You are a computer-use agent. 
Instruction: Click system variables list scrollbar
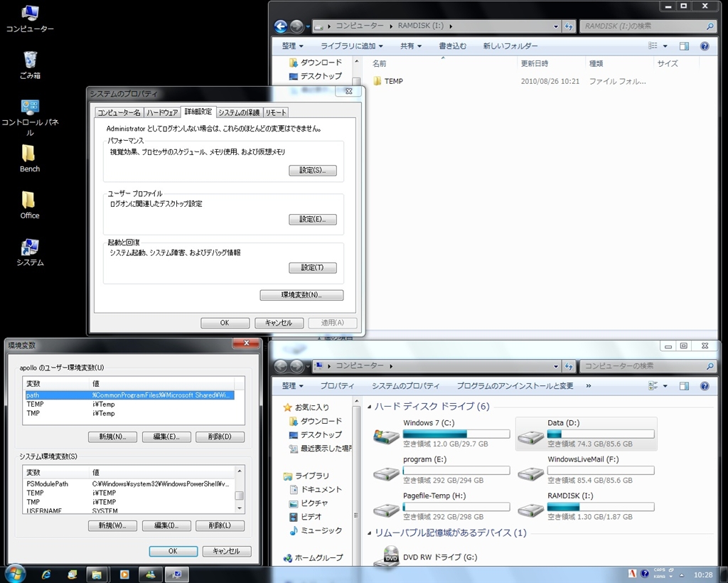tap(240, 490)
